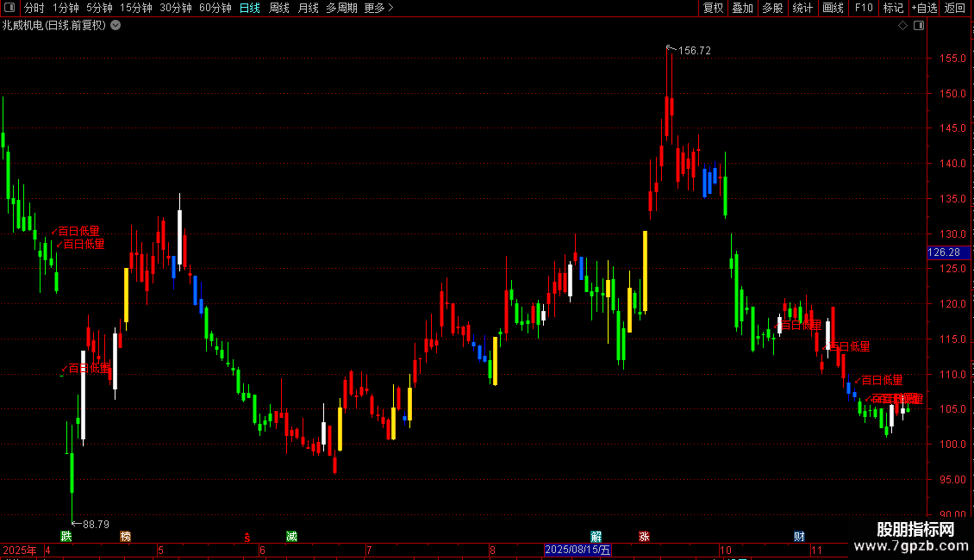Screen dimensions: 974x560
Task: Switch to the 分时 intraday view
Action: pyautogui.click(x=34, y=8)
